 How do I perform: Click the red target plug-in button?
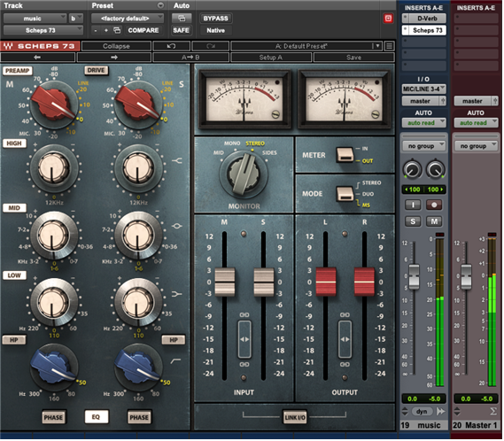pyautogui.click(x=388, y=19)
